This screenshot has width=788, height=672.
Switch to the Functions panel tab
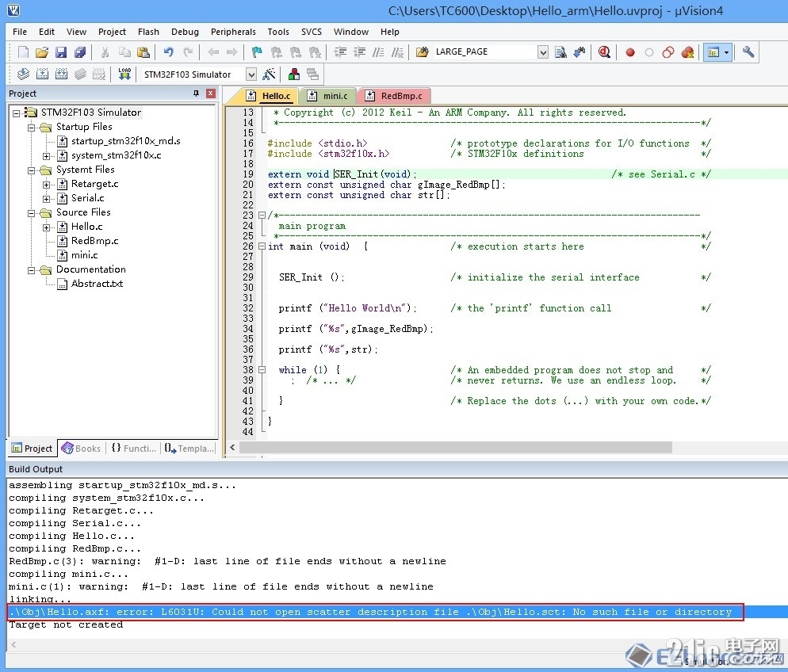(133, 448)
